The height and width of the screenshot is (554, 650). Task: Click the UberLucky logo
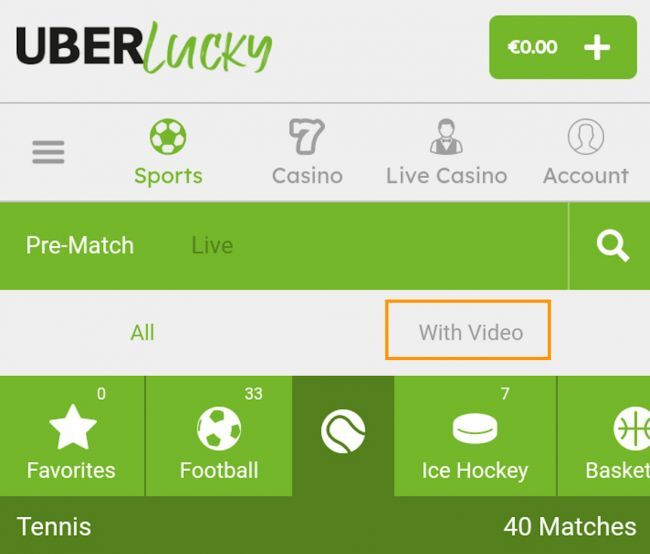coord(144,49)
